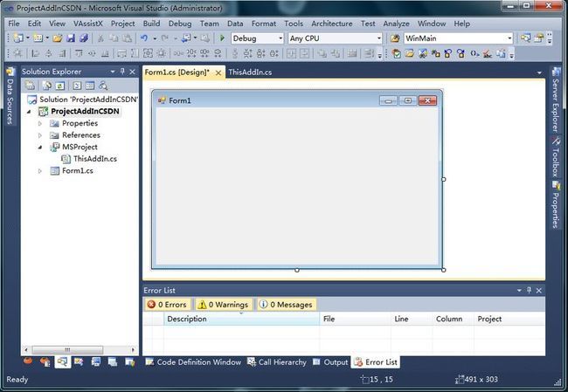Click the VAssistX Open File in Solution icon

[409, 53]
